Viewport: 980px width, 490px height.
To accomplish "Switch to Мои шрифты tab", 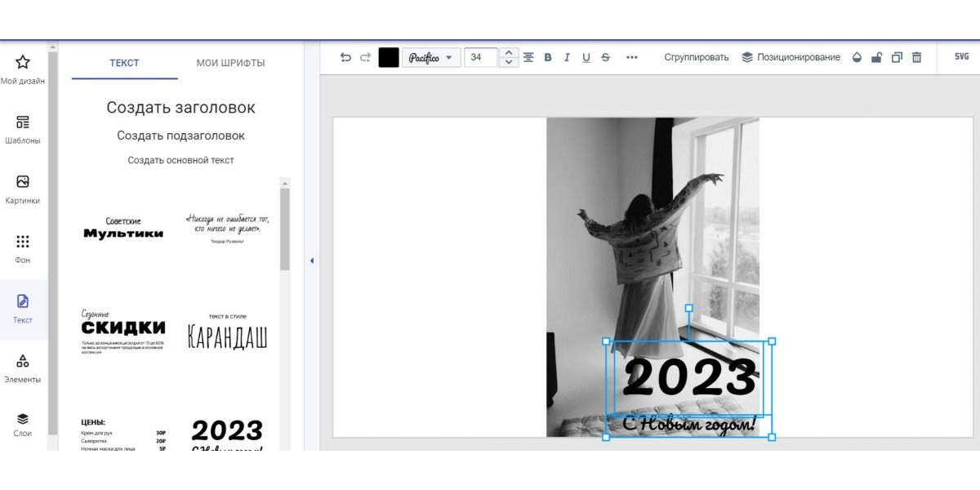I will [231, 63].
